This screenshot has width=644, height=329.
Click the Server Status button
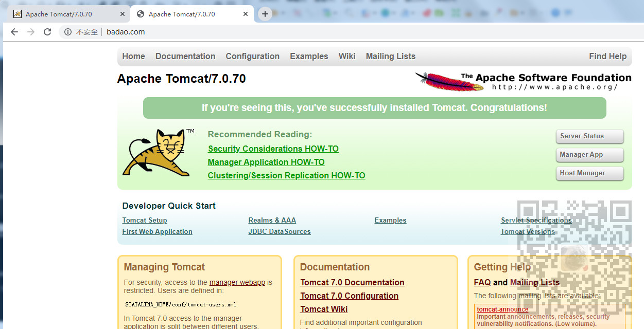589,136
